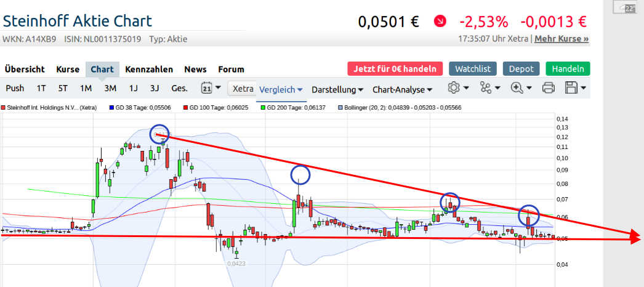Click the ISIN: NL0011375019 text
644x287 pixels.
[x=103, y=39]
